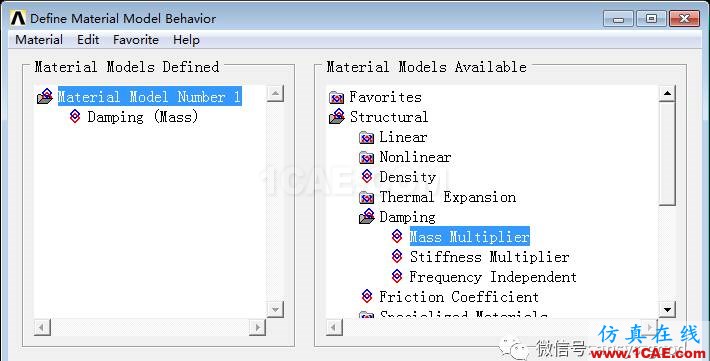
Task: Maximize the Define Material Model Behavior window
Action: [651, 19]
